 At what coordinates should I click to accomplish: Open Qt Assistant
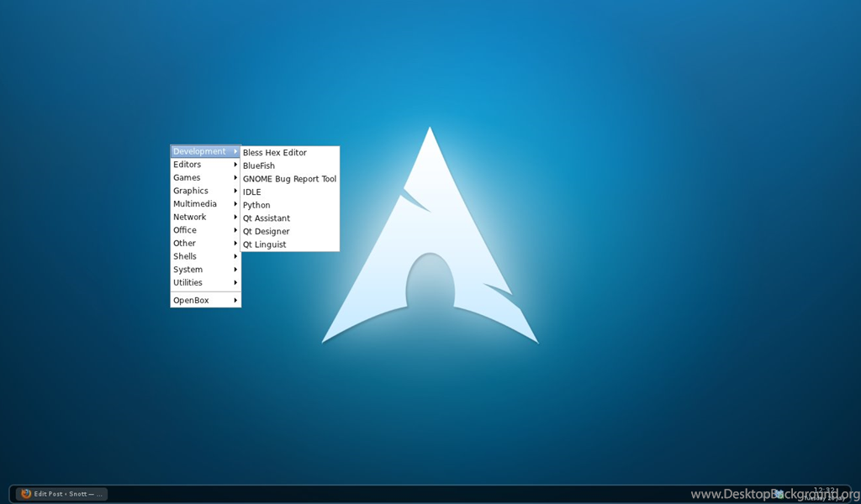coord(290,218)
